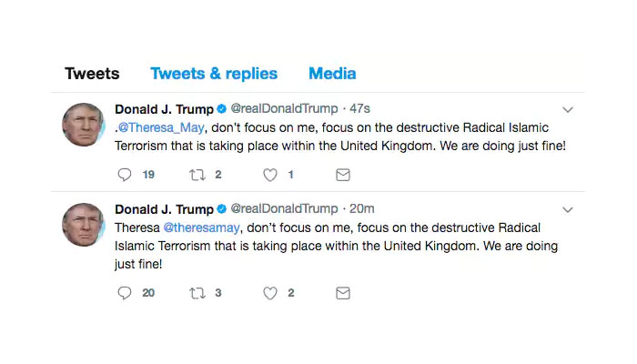The height and width of the screenshot is (364, 637).
Task: Click the first tweet's profile avatar
Action: tap(83, 125)
